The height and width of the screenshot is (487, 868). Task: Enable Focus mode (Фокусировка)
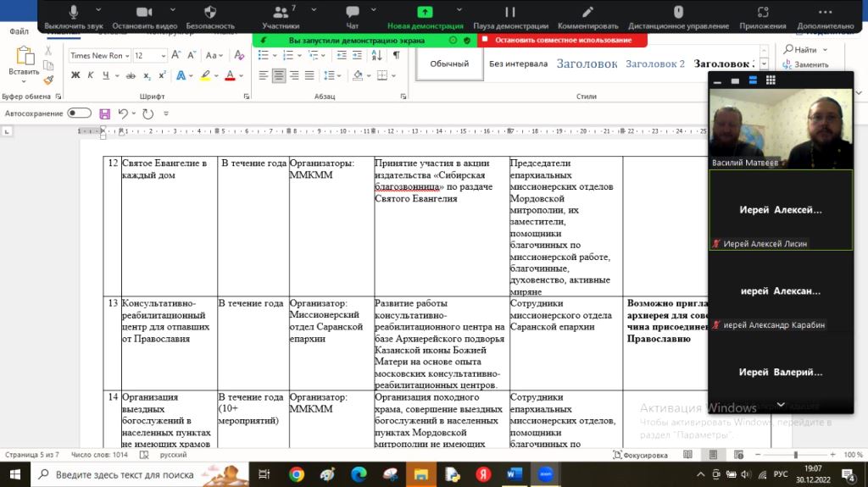(x=640, y=454)
